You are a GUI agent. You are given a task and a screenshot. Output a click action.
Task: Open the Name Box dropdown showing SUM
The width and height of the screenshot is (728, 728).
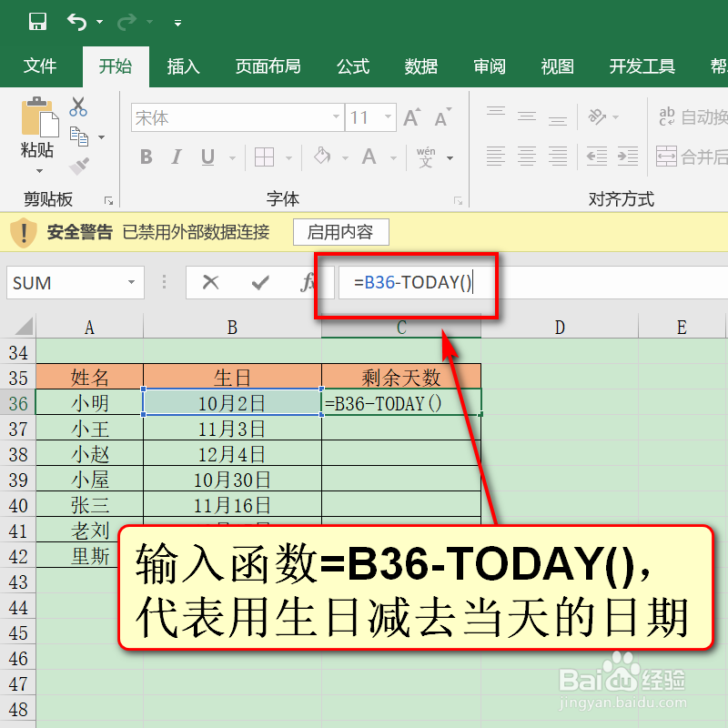point(130,282)
